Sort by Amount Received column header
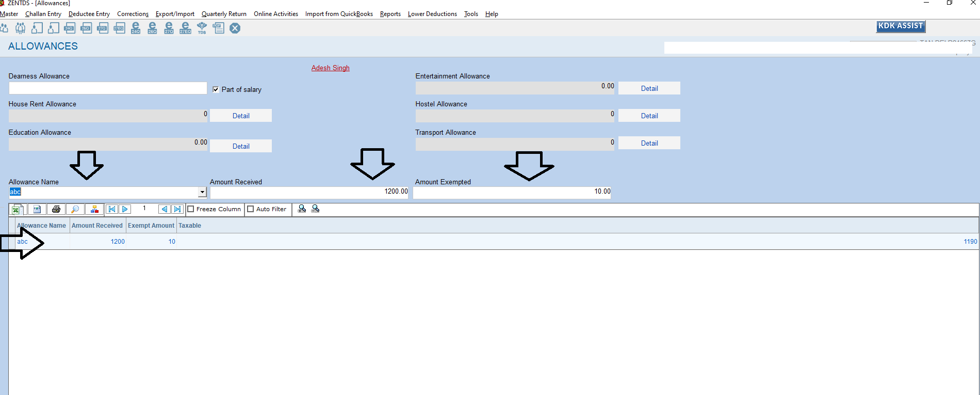 coord(97,226)
